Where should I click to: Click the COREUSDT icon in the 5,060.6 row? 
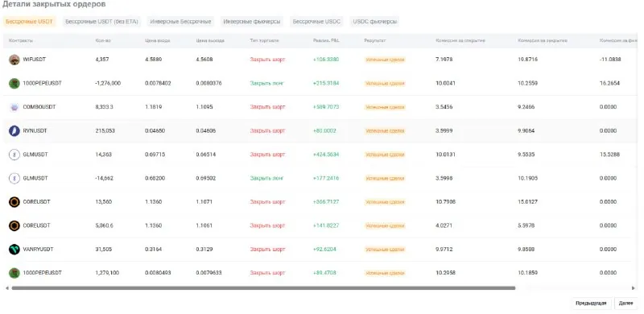tap(14, 225)
